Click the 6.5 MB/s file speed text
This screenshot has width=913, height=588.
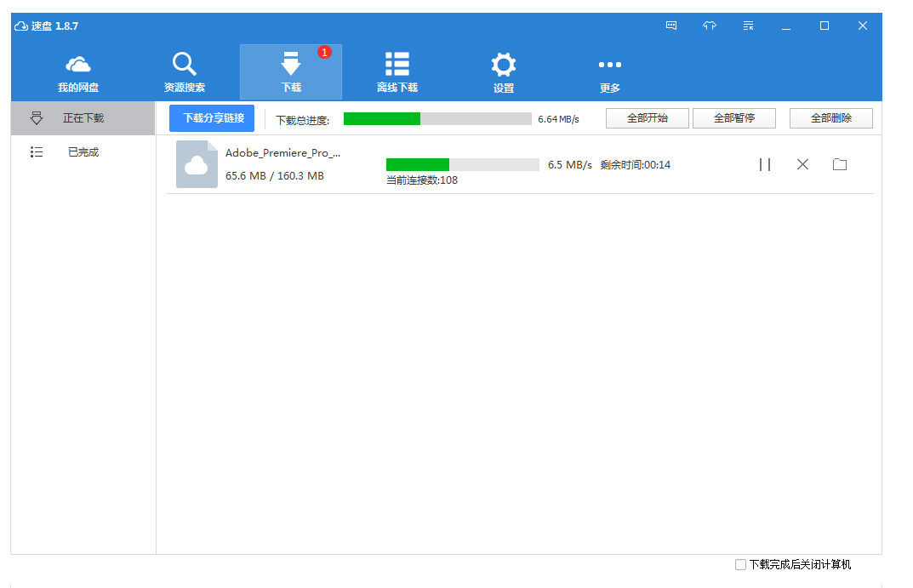569,165
